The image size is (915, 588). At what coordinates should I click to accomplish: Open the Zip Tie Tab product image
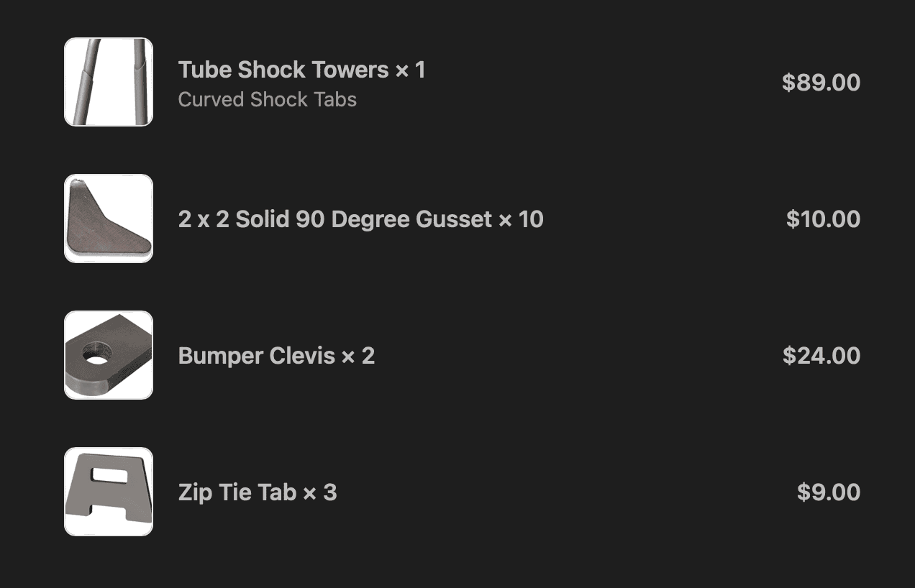click(x=109, y=492)
